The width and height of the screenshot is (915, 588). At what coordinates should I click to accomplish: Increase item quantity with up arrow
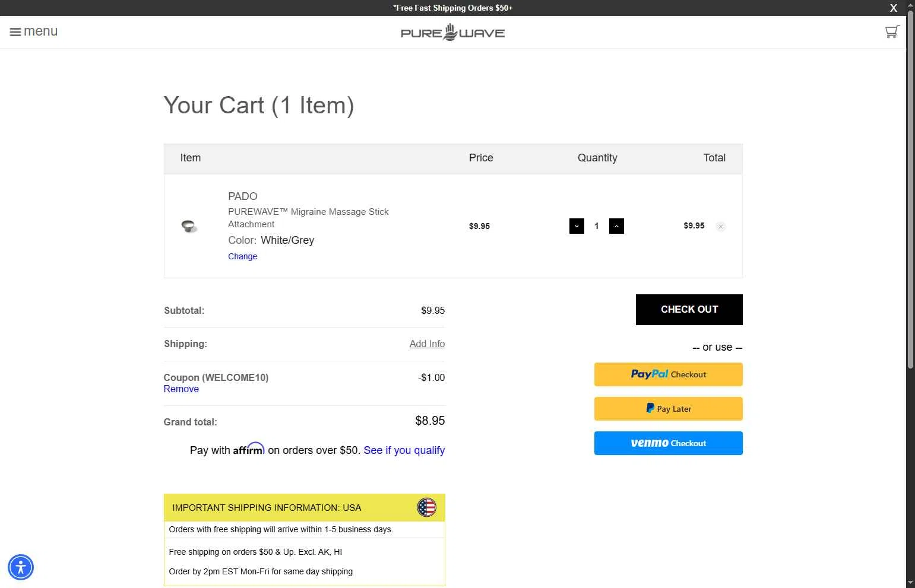click(616, 226)
